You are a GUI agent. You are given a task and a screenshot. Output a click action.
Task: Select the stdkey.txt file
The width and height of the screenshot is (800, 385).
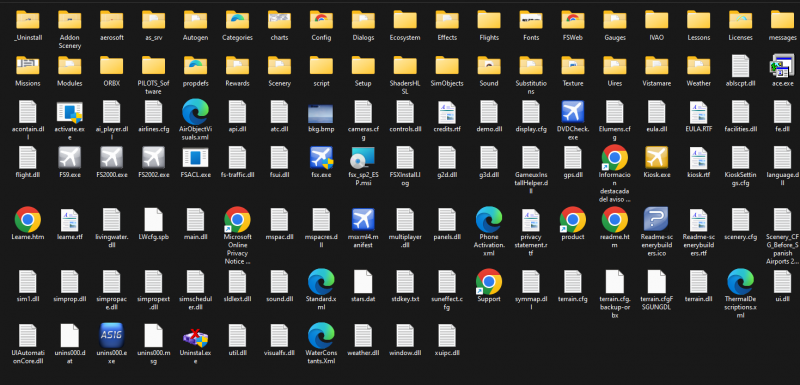(405, 281)
